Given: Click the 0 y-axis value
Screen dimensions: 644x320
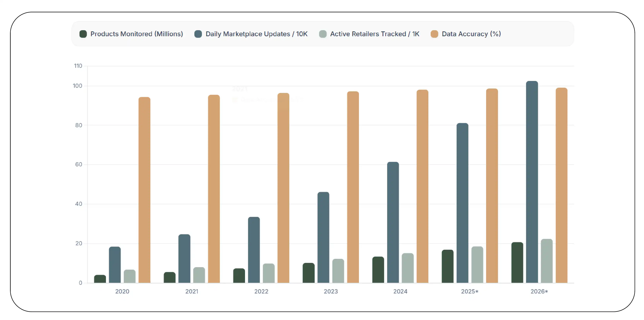Looking at the screenshot, I should (x=80, y=283).
